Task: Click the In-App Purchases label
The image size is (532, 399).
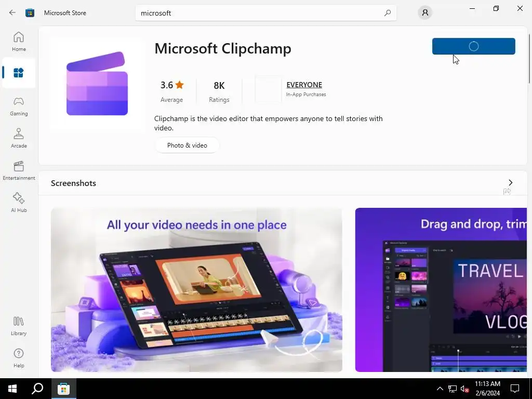Action: (x=305, y=95)
